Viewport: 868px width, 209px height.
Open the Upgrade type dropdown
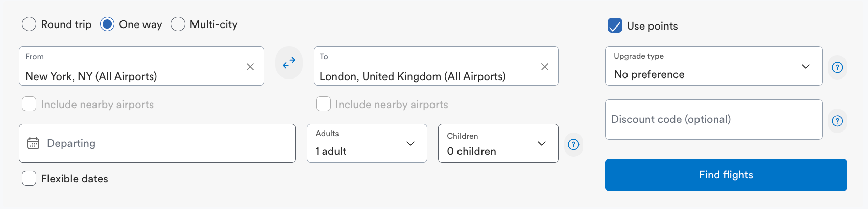(713, 66)
